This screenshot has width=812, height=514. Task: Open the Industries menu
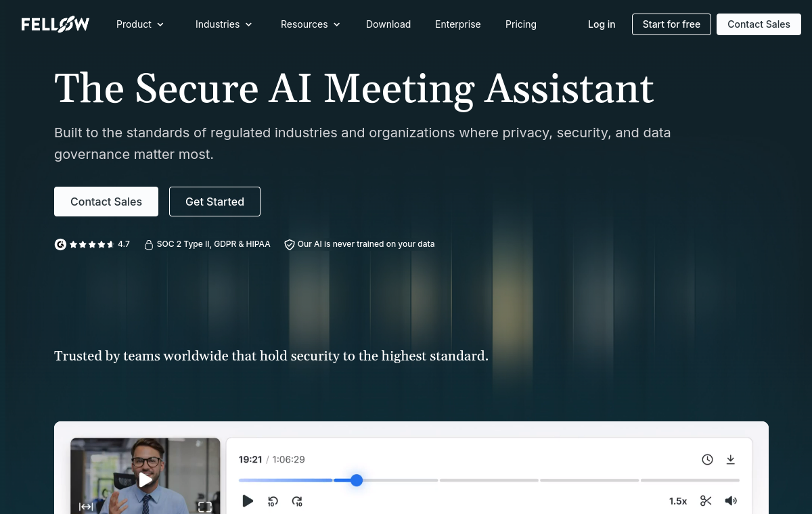[224, 24]
